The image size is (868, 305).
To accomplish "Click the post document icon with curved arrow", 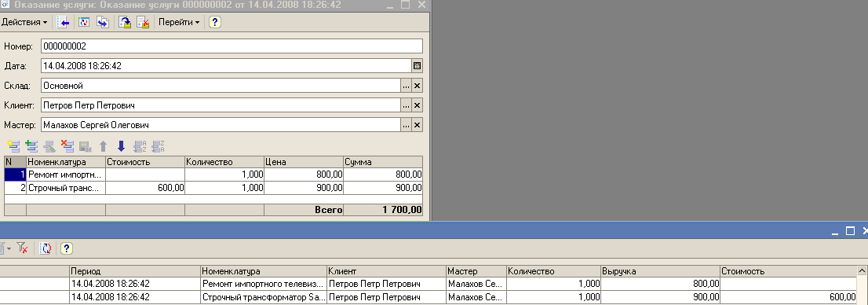I will [125, 22].
